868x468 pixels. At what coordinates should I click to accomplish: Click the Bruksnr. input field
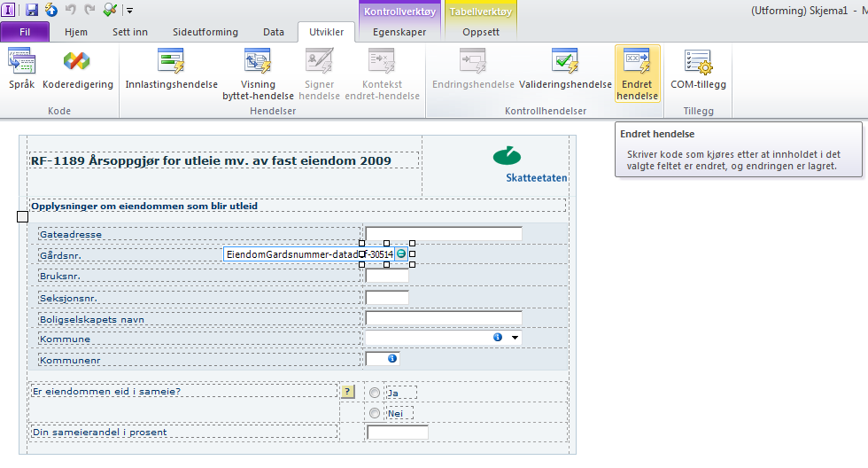pos(387,276)
